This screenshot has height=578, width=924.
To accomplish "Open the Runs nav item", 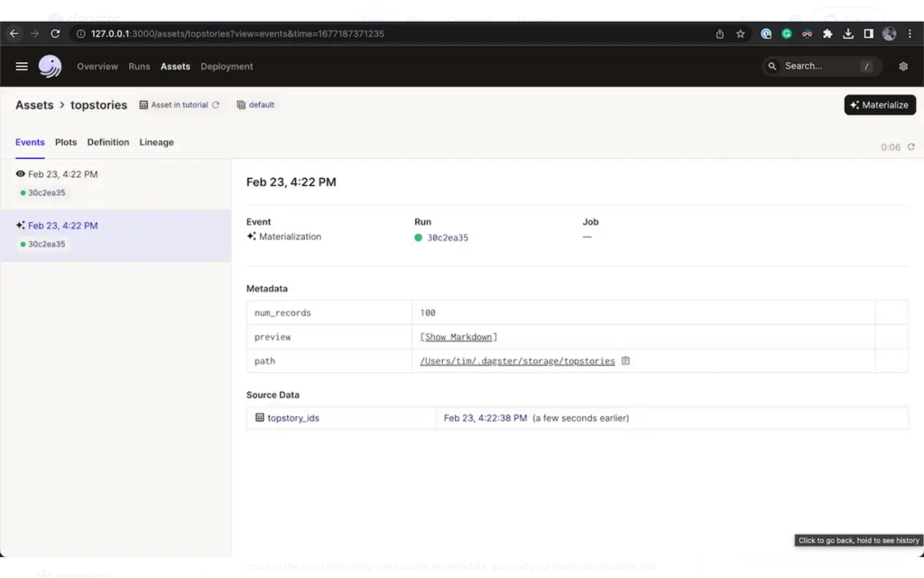I will point(139,66).
